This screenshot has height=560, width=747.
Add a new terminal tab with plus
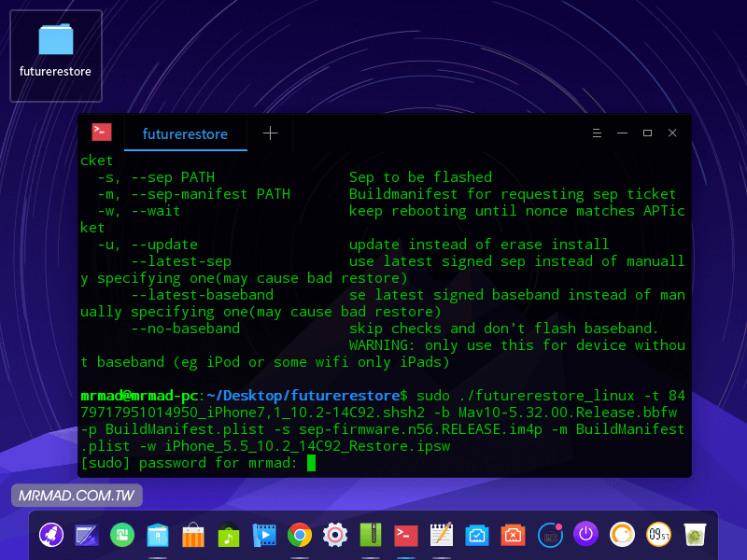(270, 133)
